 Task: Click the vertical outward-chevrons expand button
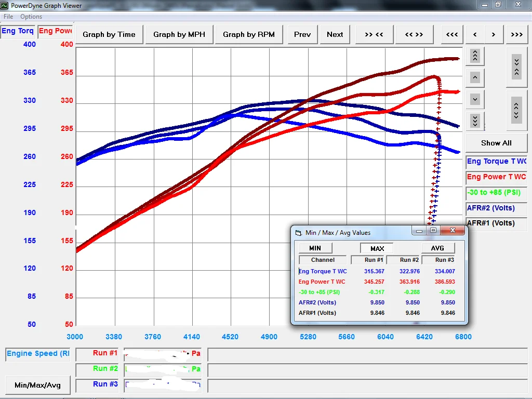click(x=516, y=111)
